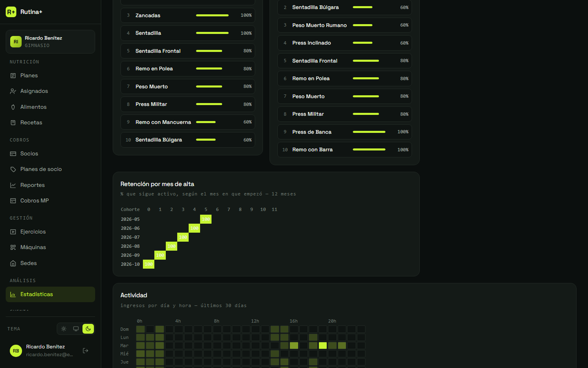This screenshot has height=368, width=588.
Task: Switch to light theme sun toggle
Action: pos(64,329)
